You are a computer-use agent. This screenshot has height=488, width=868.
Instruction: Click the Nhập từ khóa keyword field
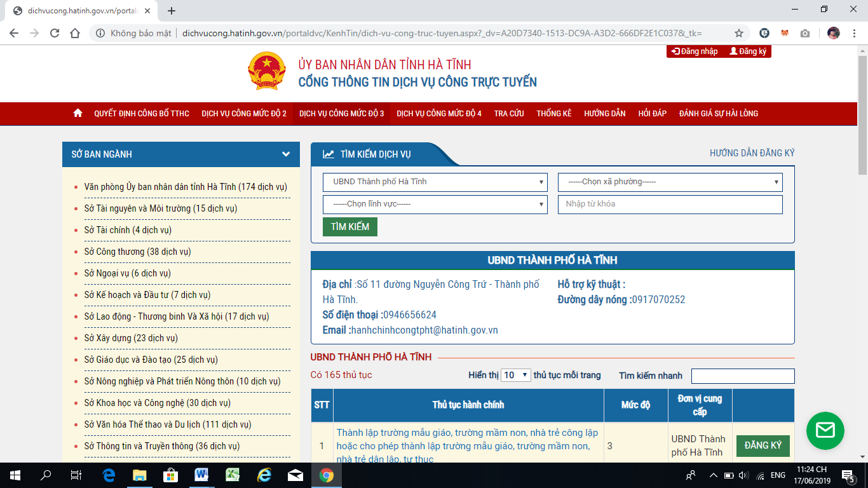pos(670,204)
